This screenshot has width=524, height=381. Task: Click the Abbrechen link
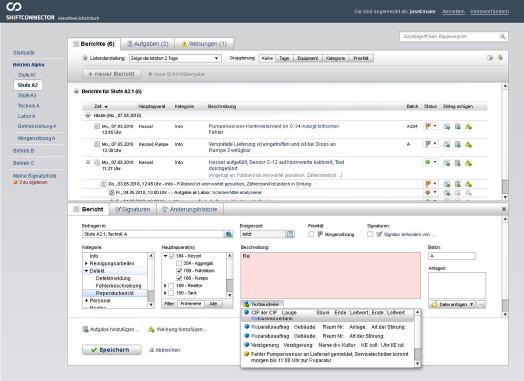click(x=164, y=350)
